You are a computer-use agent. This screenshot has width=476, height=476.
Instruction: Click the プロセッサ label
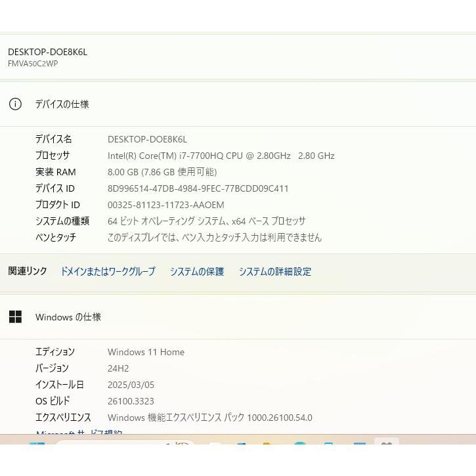coord(53,156)
